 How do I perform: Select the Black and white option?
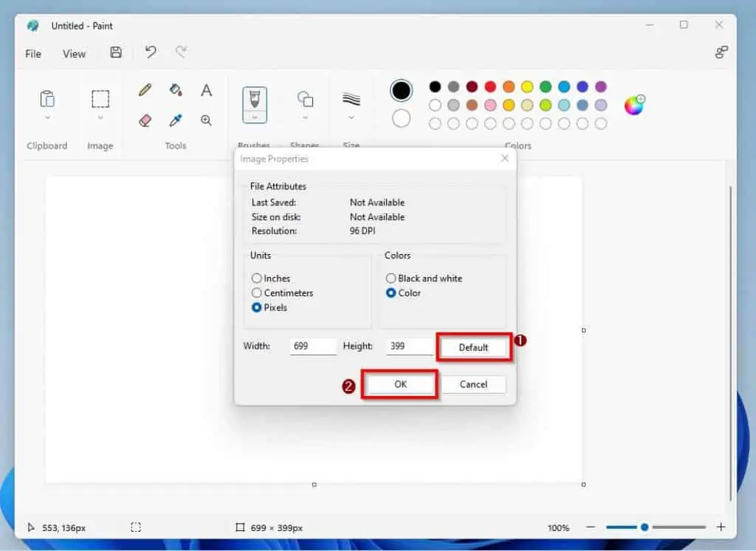391,278
